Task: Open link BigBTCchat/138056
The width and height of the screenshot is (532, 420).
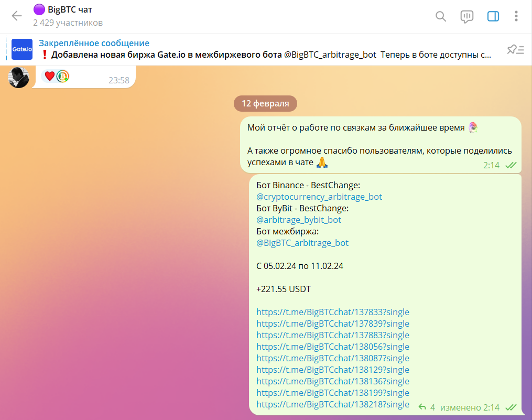Action: pyautogui.click(x=333, y=347)
